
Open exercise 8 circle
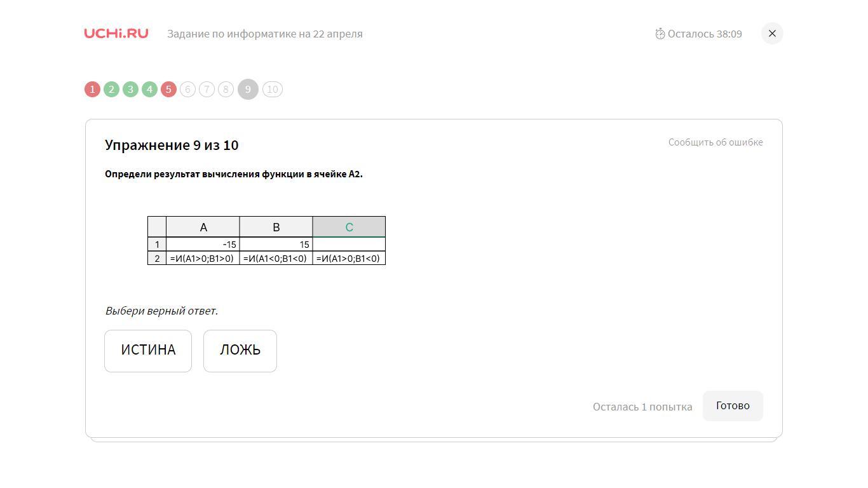[x=226, y=90]
